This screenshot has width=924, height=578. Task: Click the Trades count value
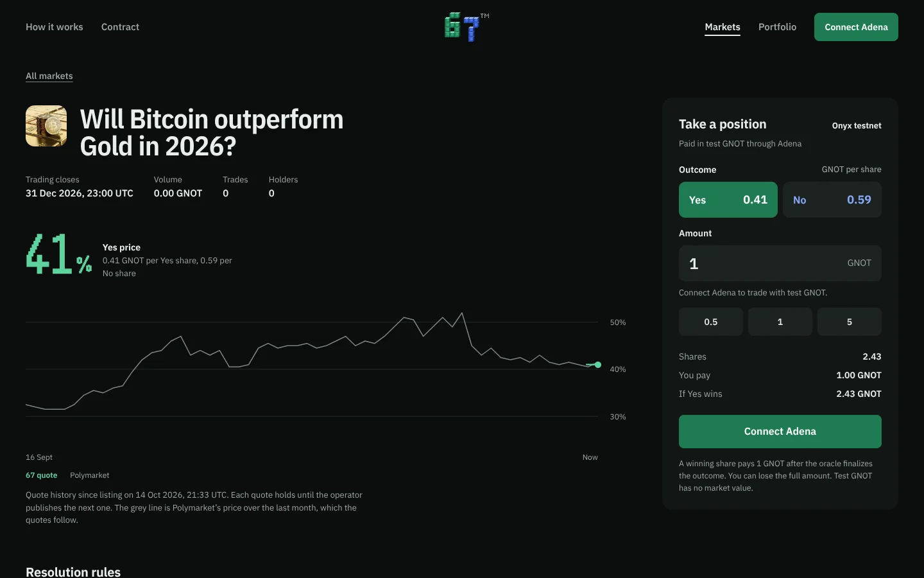226,193
